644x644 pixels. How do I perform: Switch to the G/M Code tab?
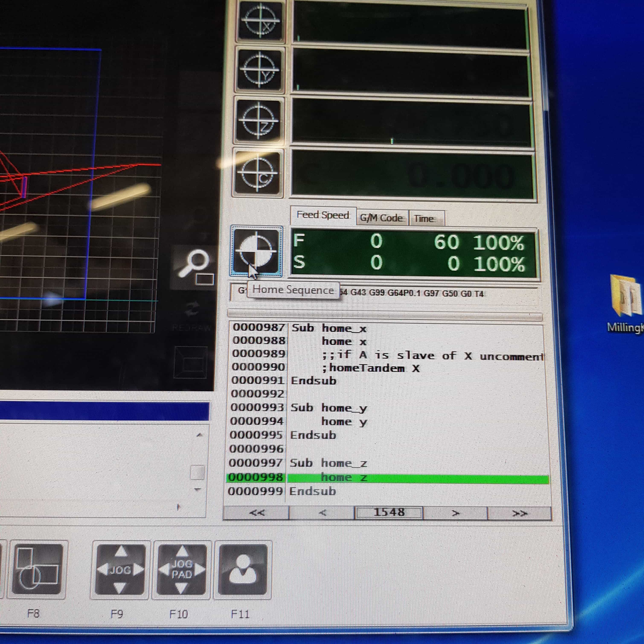pyautogui.click(x=382, y=218)
